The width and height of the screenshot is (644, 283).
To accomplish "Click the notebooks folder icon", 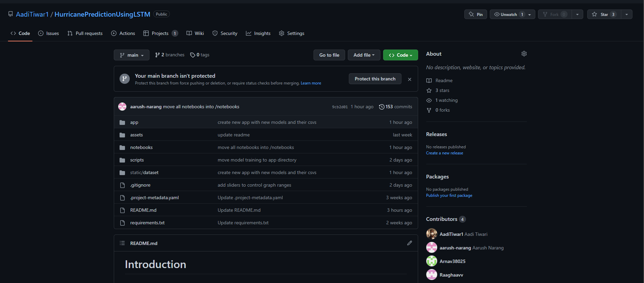I will click(x=122, y=147).
